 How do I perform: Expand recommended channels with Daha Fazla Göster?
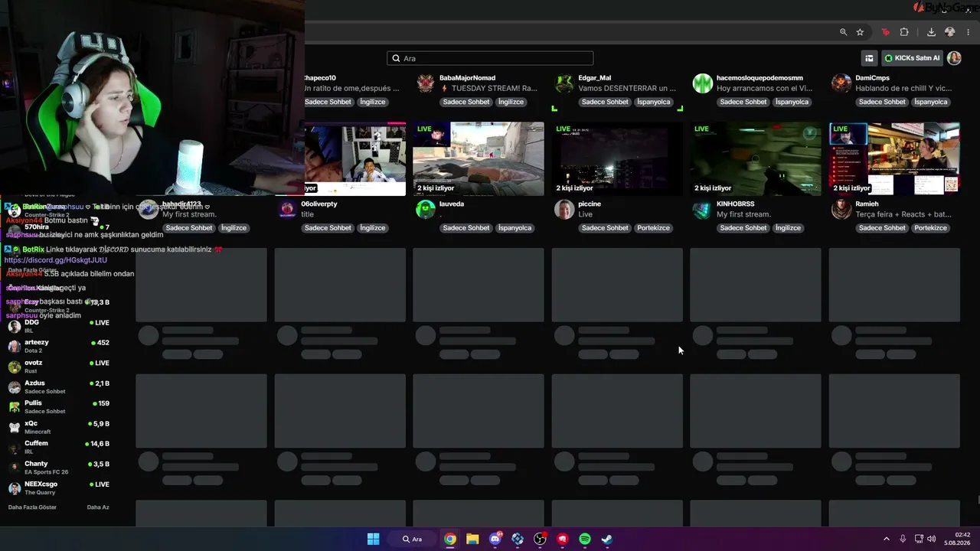coord(32,507)
